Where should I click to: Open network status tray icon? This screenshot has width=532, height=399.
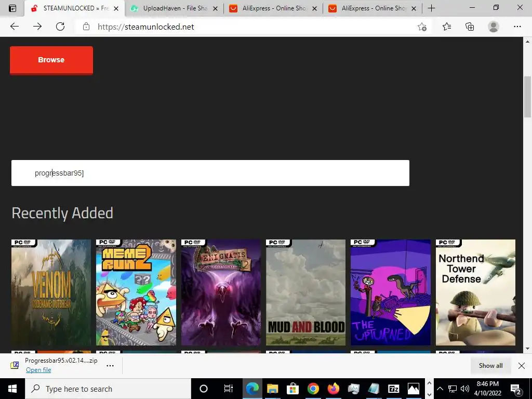click(x=453, y=389)
